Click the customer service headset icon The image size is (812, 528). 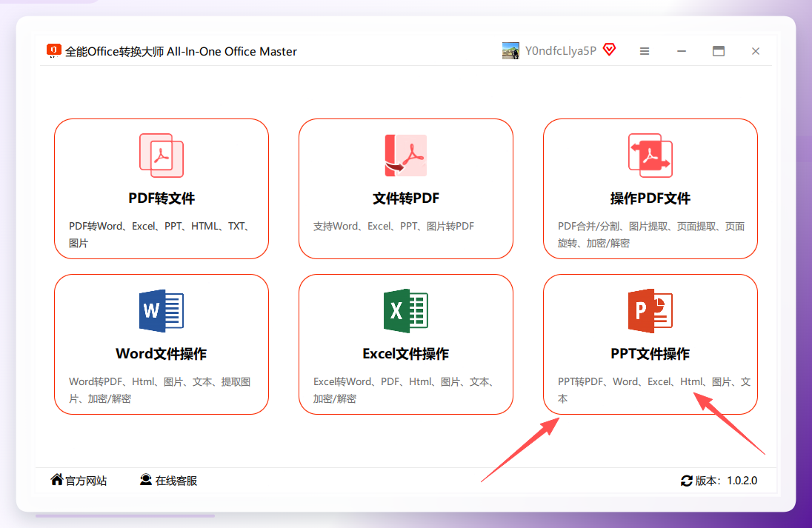pos(146,480)
